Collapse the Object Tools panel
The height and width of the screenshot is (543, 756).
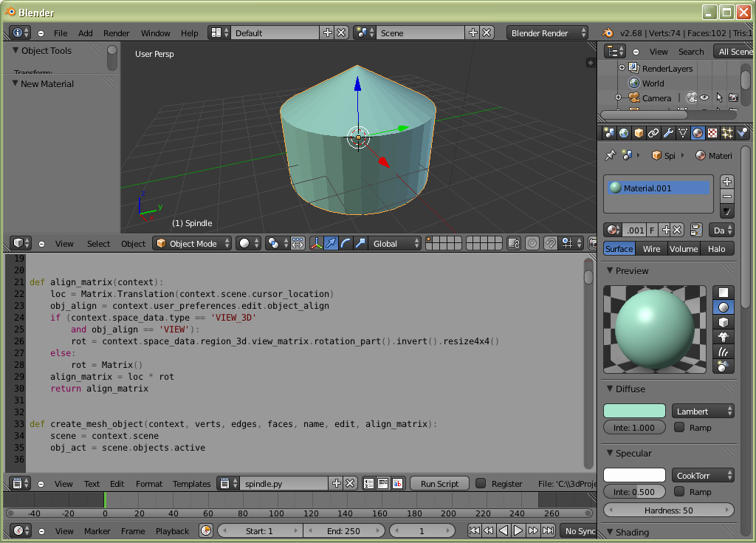[x=16, y=50]
